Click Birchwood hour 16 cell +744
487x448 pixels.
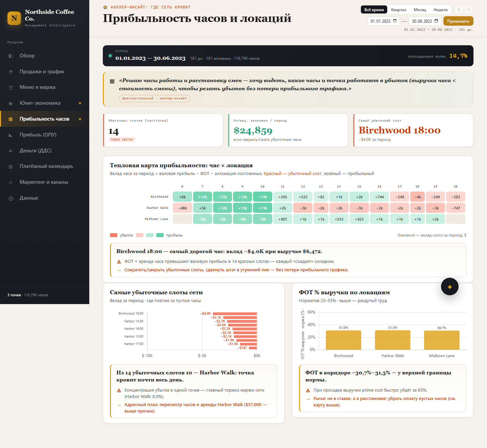point(379,197)
